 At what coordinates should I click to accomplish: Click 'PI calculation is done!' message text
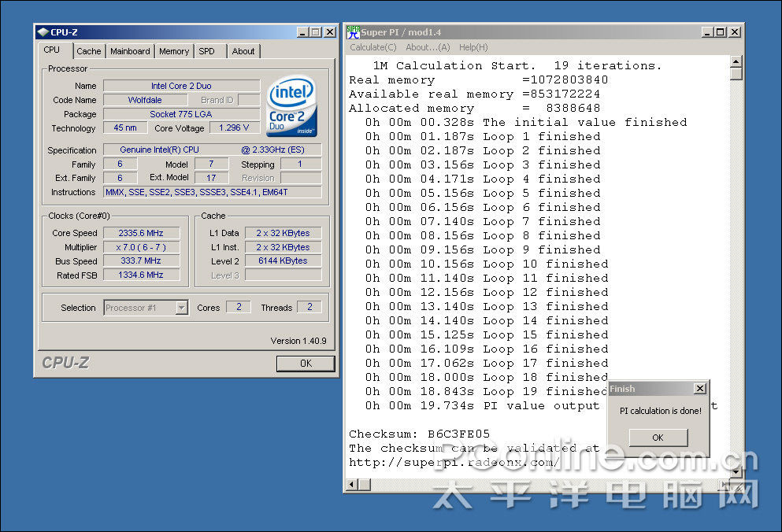660,411
